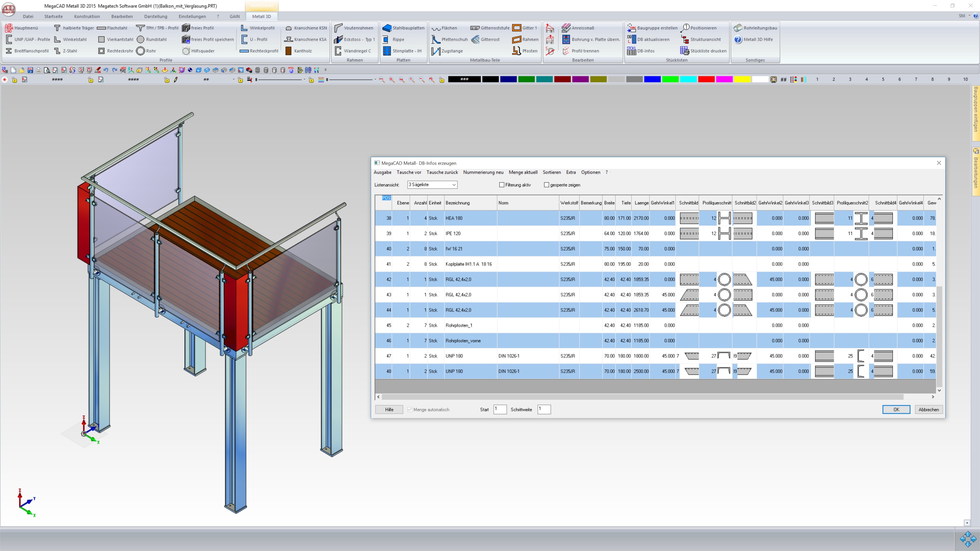Open the Optionen menu
This screenshot has height=551, width=980.
point(591,172)
